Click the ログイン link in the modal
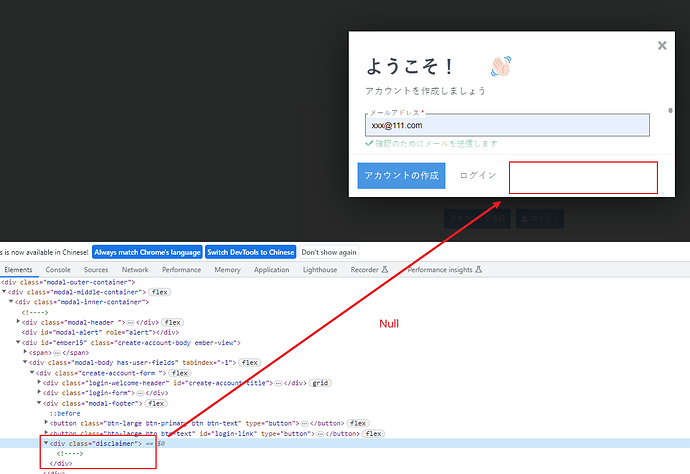 point(478,175)
